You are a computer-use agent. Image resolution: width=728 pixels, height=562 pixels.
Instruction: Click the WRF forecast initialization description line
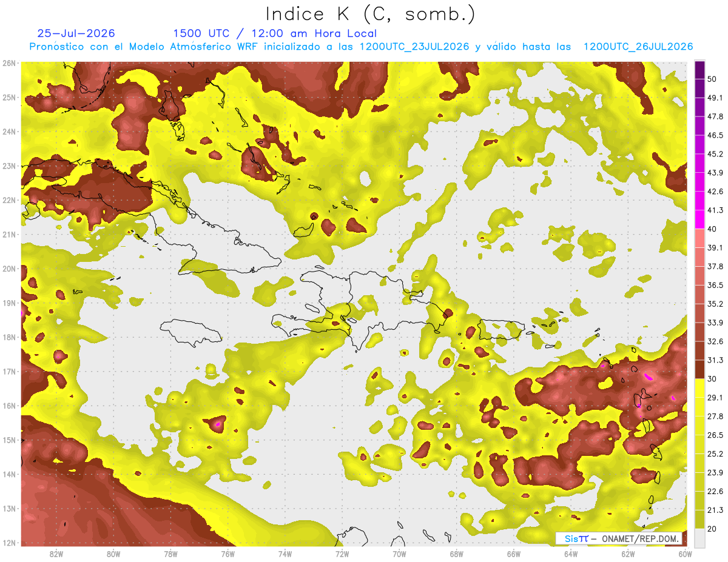click(x=361, y=47)
